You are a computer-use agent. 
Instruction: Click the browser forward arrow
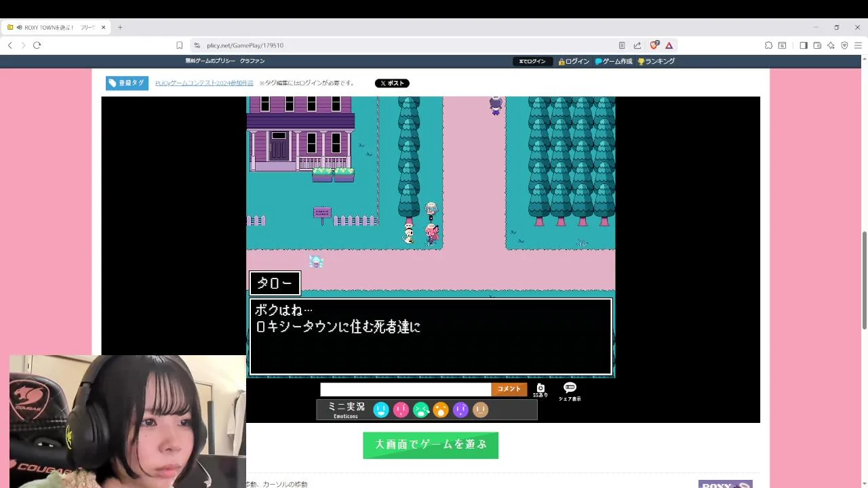click(23, 45)
